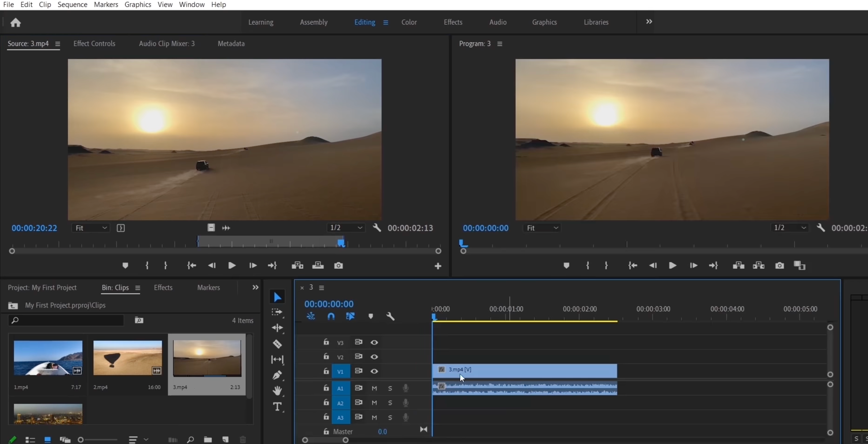Open the Sequence menu
This screenshot has width=868, height=444.
point(72,5)
